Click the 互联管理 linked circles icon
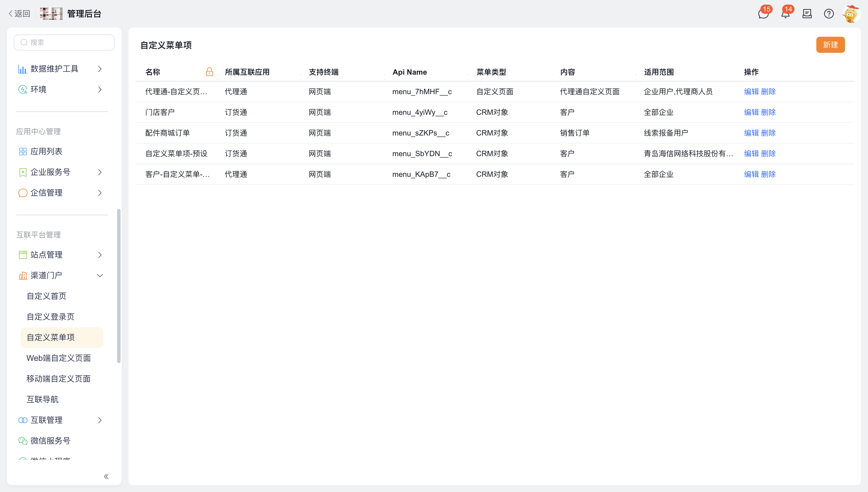The width and height of the screenshot is (868, 492). (x=23, y=420)
